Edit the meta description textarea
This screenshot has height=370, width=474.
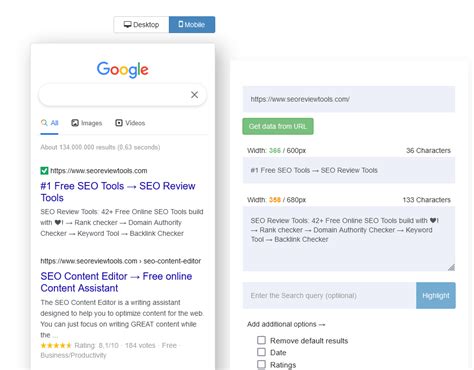point(349,239)
